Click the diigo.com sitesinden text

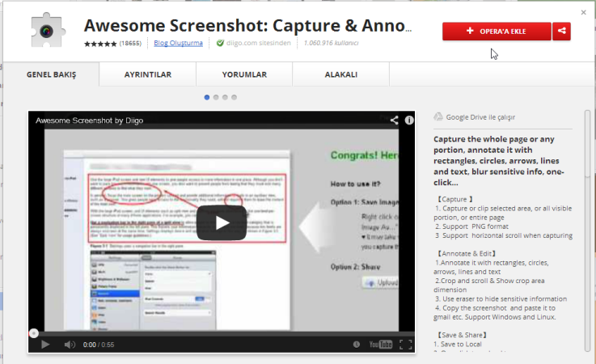[259, 43]
